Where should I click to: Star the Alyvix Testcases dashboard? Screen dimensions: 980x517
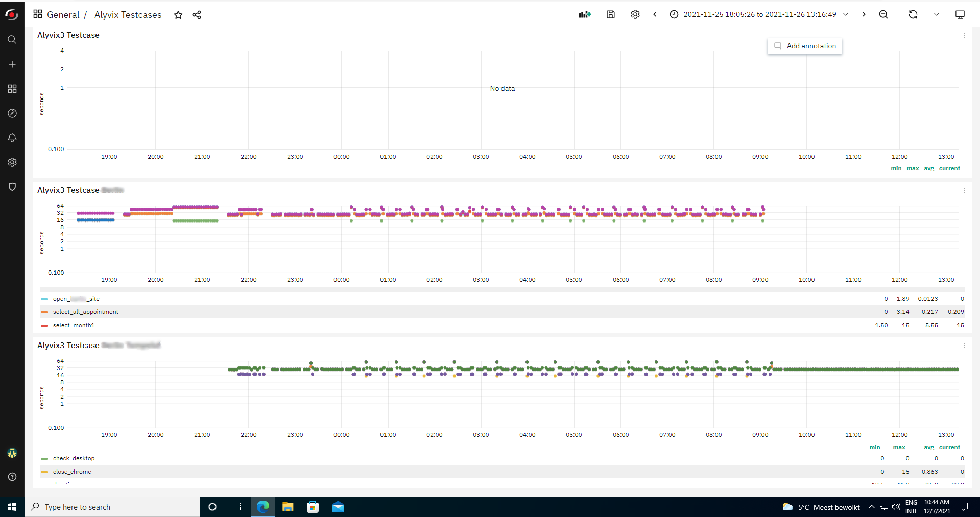click(x=178, y=15)
